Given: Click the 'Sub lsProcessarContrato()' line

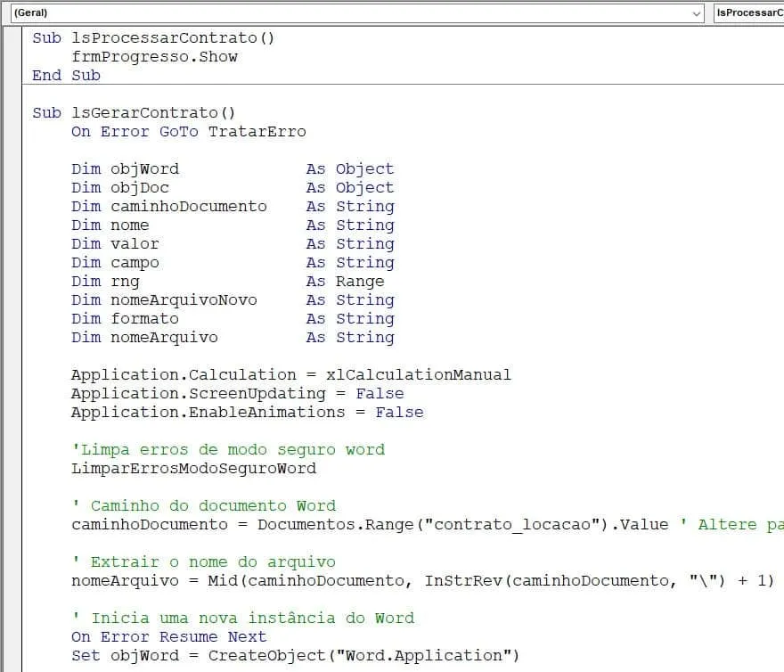Looking at the screenshot, I should tap(153, 38).
